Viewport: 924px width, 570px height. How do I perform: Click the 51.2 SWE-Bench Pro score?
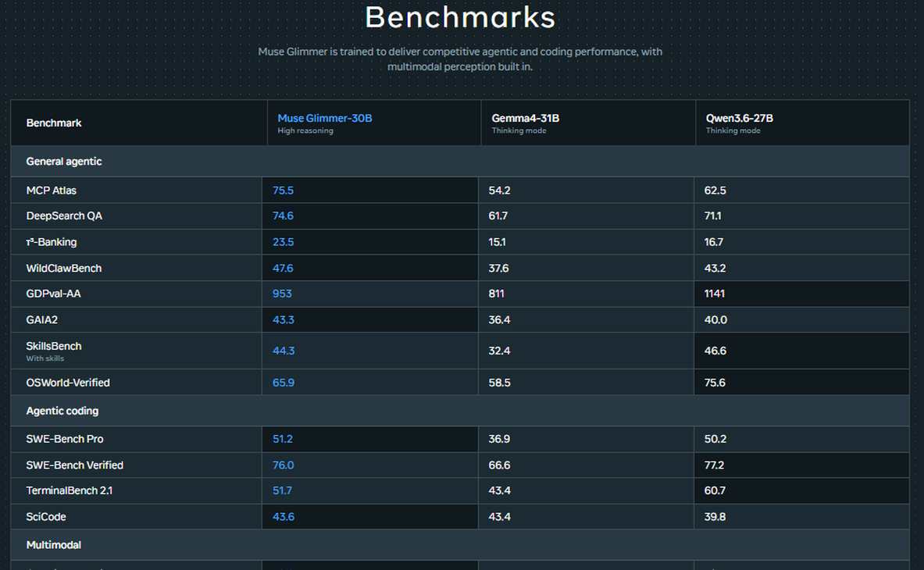pyautogui.click(x=282, y=439)
